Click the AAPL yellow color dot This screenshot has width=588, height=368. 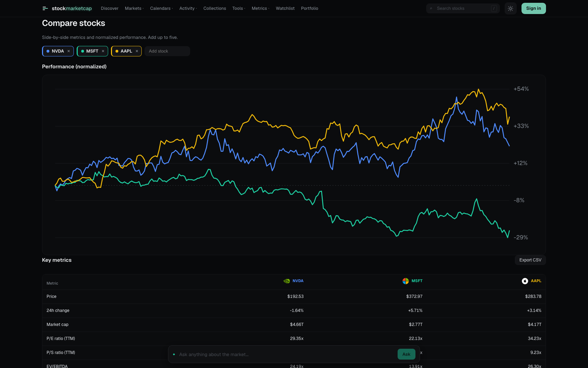117,51
